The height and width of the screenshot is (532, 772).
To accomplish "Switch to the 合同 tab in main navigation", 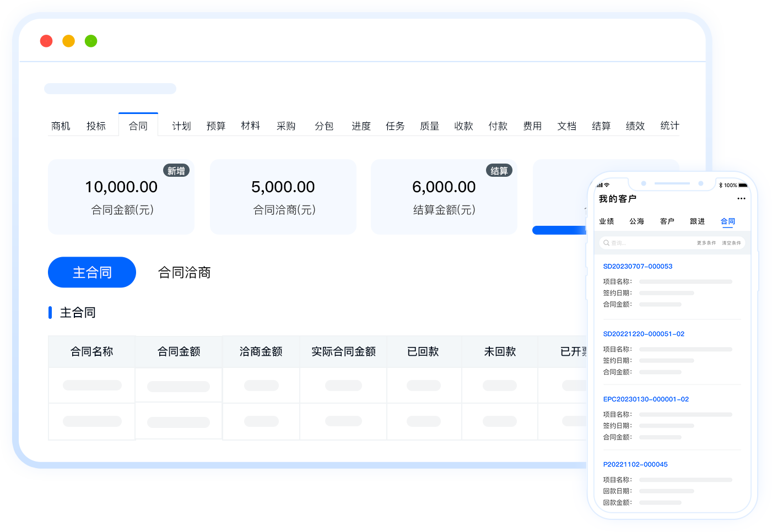I will pyautogui.click(x=138, y=126).
